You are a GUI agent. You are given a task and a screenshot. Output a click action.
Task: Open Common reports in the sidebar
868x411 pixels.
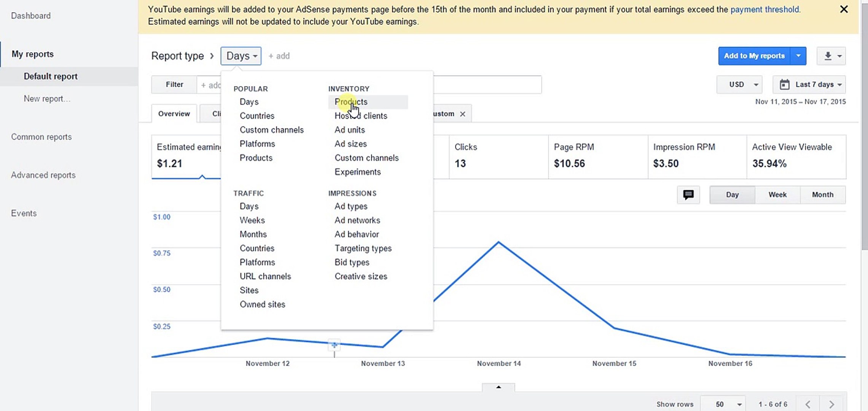click(x=41, y=137)
